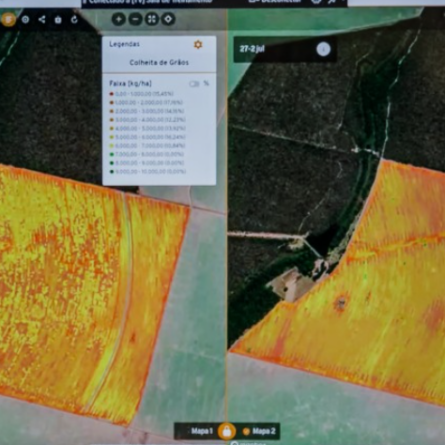Click the share icon in the toolbar
The height and width of the screenshot is (445, 445).
(42, 19)
